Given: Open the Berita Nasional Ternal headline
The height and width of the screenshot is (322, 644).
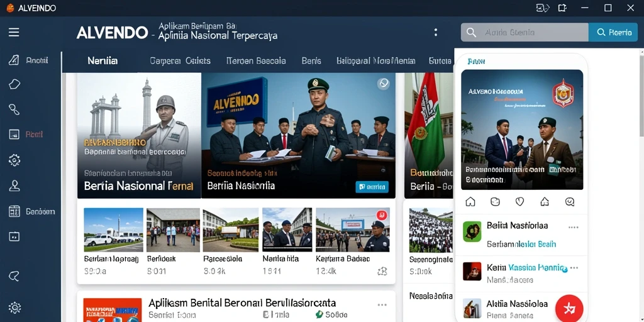Looking at the screenshot, I should (x=138, y=186).
